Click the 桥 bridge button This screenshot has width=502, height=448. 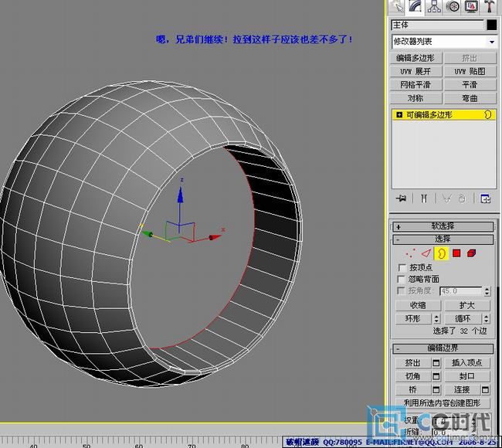(413, 390)
